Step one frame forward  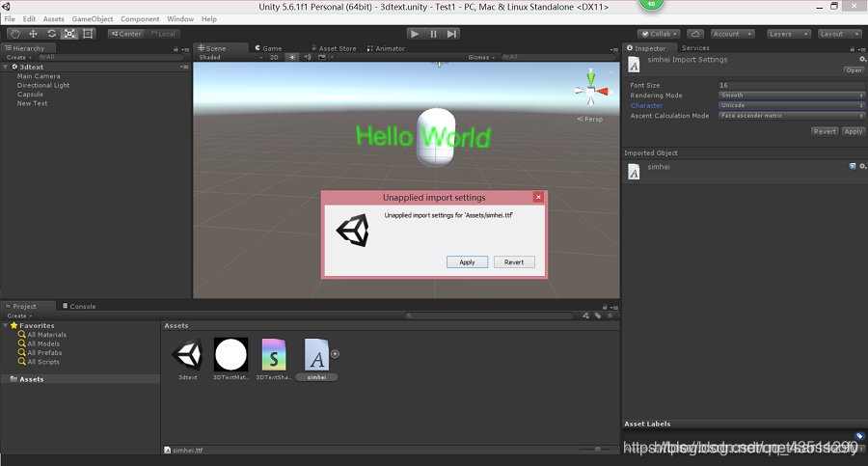tap(451, 34)
